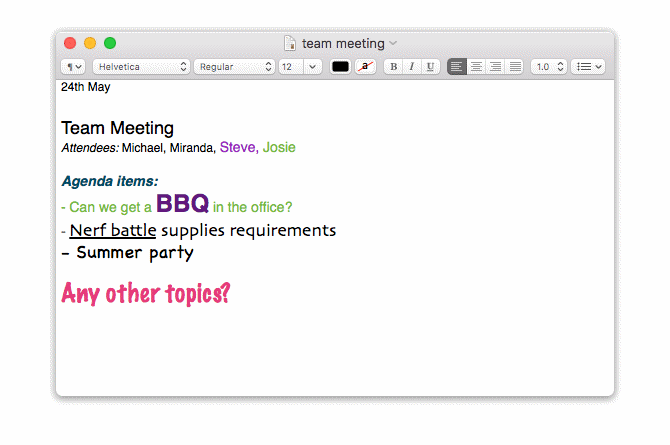
Task: Click the black text color swatch
Action: 341,67
